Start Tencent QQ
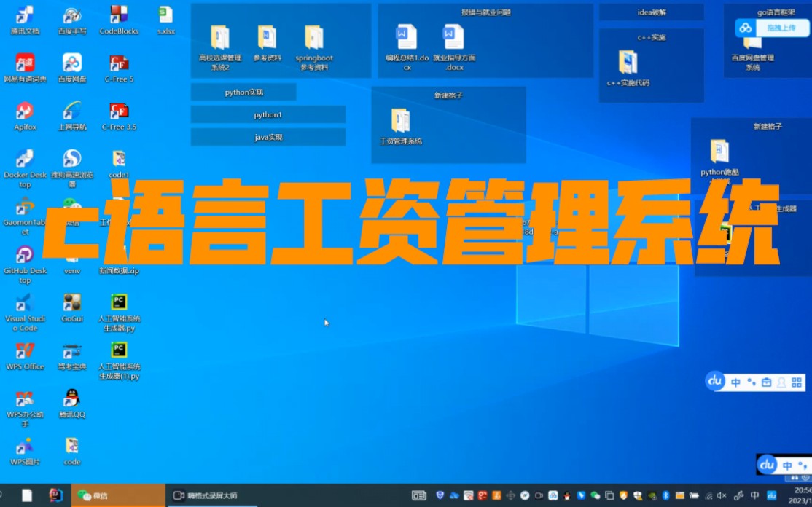This screenshot has width=812, height=507. pos(71,401)
